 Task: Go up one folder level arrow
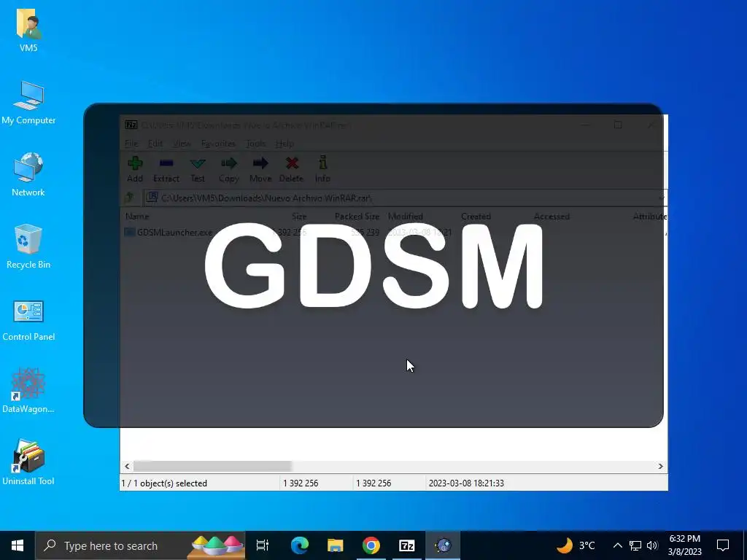click(129, 198)
